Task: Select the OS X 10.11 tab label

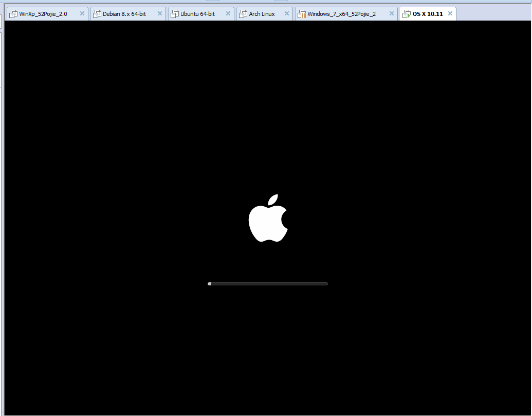Action: (x=428, y=14)
